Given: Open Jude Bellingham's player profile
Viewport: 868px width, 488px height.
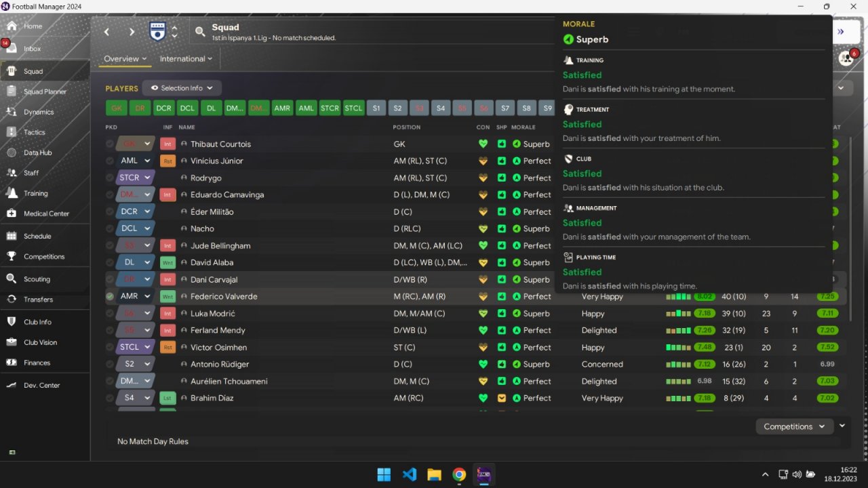Looking at the screenshot, I should pyautogui.click(x=220, y=245).
